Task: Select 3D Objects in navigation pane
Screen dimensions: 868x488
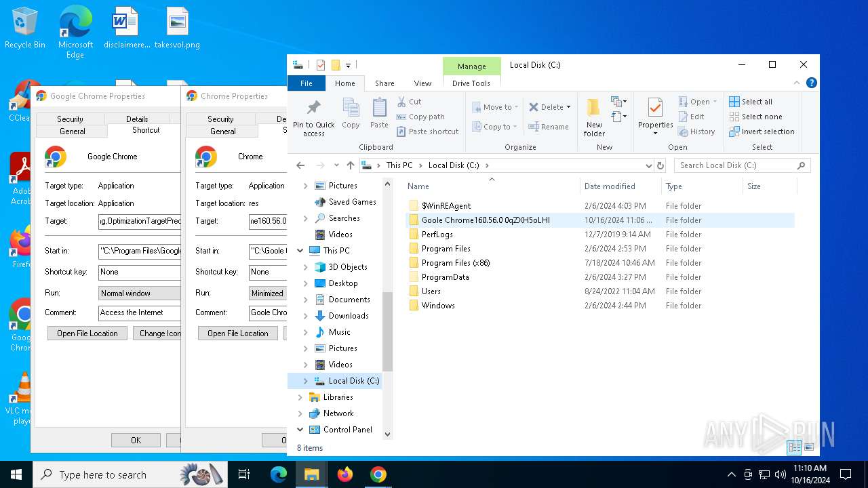Action: pyautogui.click(x=348, y=267)
